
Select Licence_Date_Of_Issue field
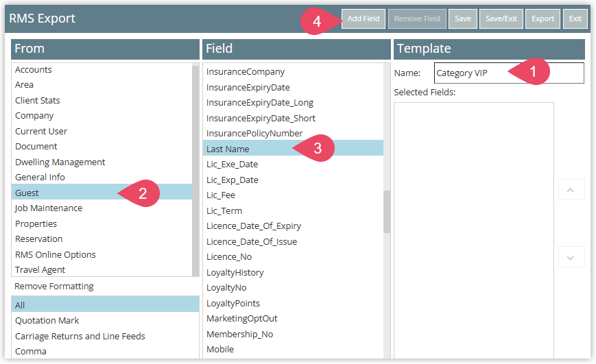coord(293,241)
